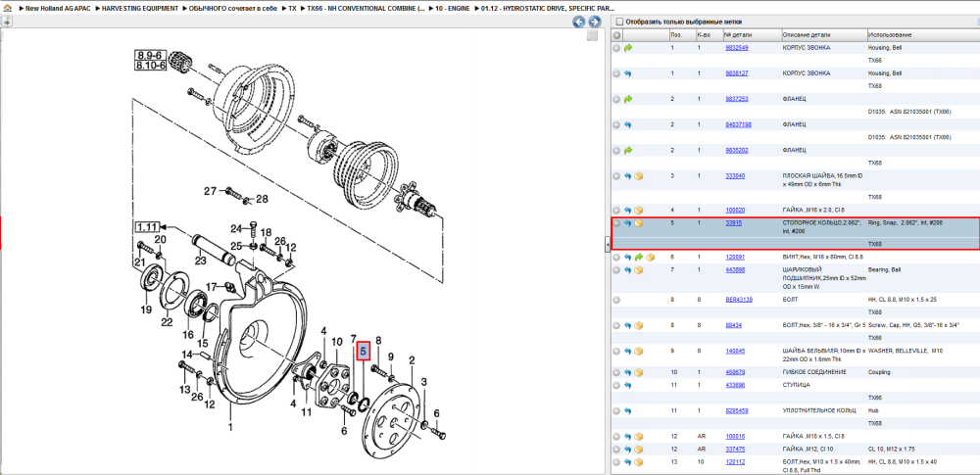This screenshot has width=980, height=475.
Task: Enable 'Отобразить только выбранные метки' checkbox
Action: [619, 22]
